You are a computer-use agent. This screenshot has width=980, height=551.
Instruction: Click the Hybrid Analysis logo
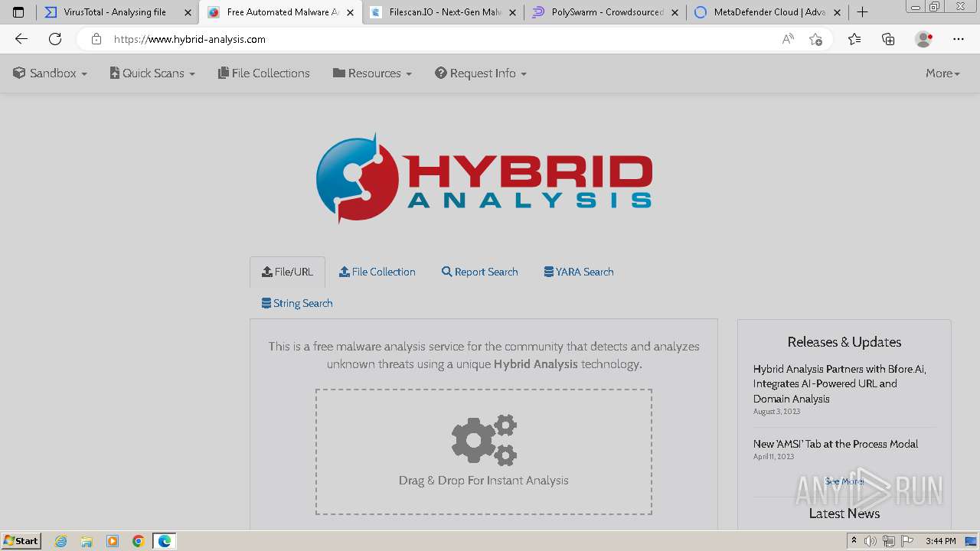click(484, 179)
